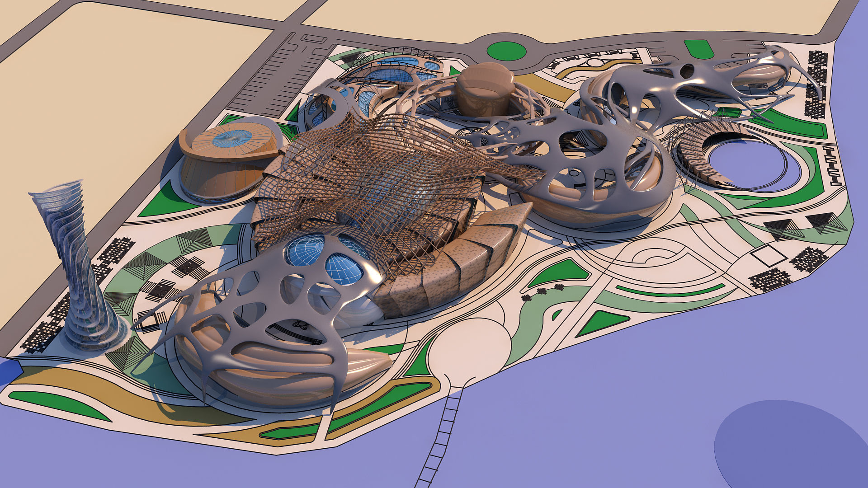Click the pier extending into the water

coord(441,436)
